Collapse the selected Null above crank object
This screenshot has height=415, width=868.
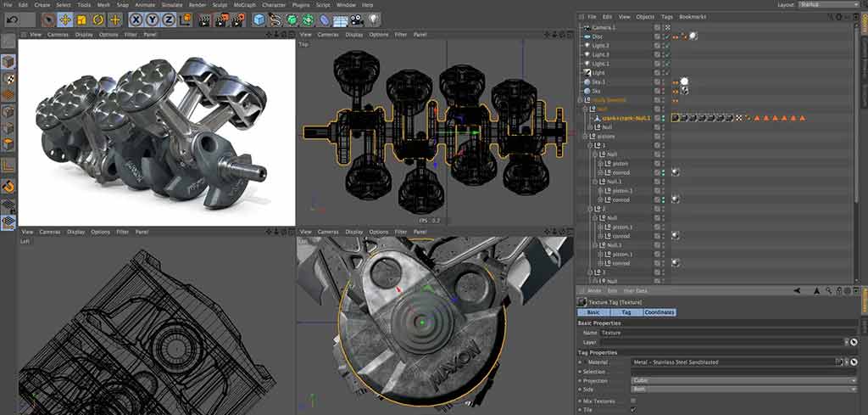click(587, 109)
